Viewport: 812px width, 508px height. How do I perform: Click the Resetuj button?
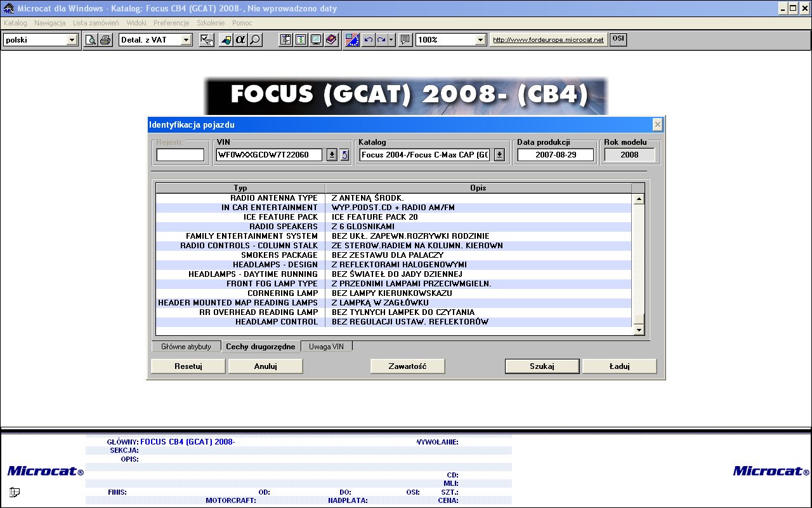point(188,366)
